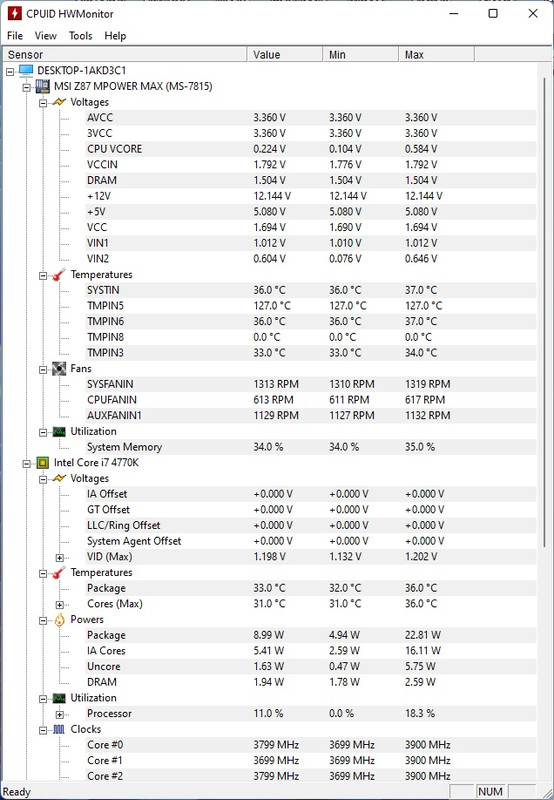The image size is (554, 800).
Task: Expand the Cores (Max) temperature entry
Action: pos(60,605)
